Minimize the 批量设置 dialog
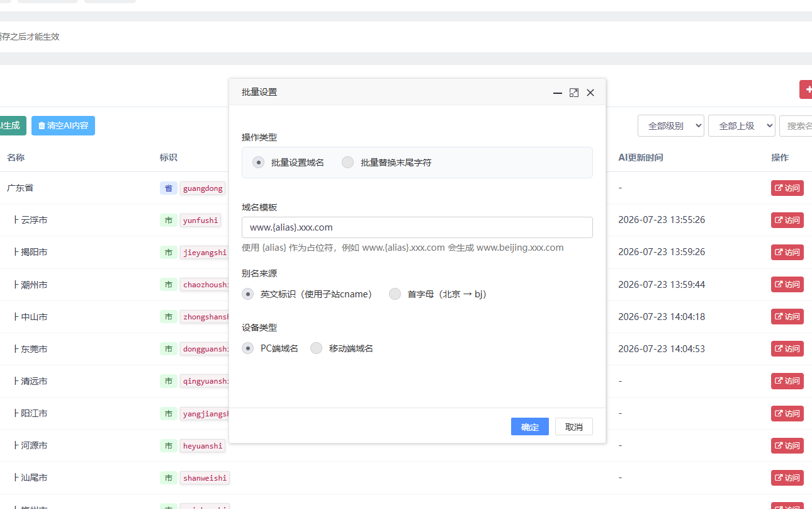812x509 pixels. pyautogui.click(x=558, y=93)
